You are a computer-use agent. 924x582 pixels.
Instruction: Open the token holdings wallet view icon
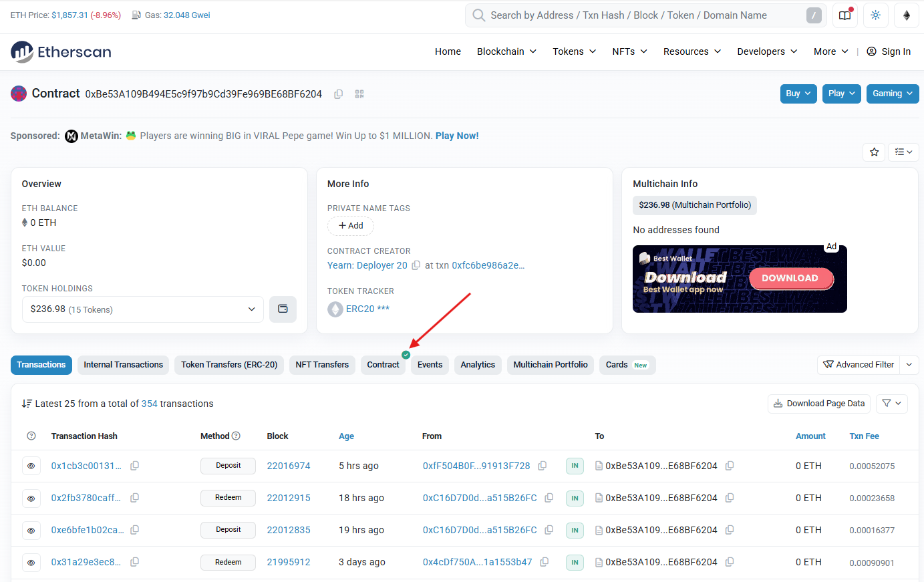(283, 309)
